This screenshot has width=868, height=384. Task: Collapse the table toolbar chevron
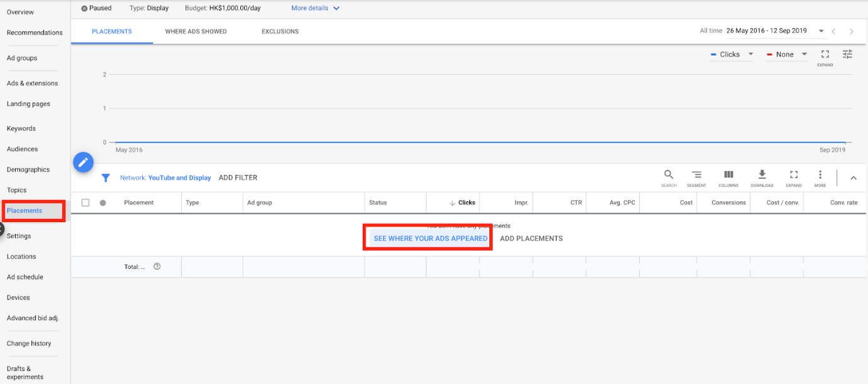tap(854, 178)
